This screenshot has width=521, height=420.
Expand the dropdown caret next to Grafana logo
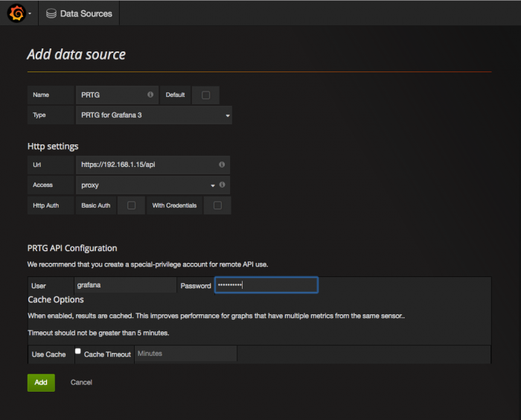click(x=30, y=13)
